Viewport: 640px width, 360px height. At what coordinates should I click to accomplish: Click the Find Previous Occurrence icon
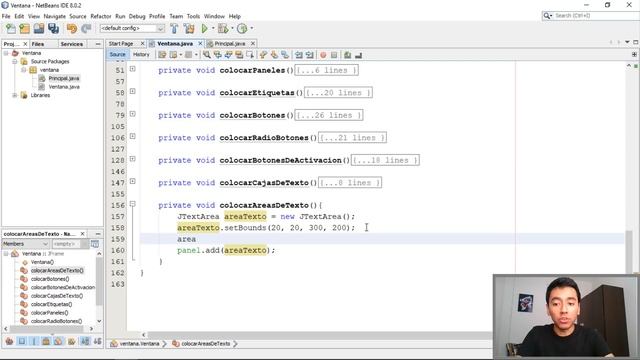(218, 55)
